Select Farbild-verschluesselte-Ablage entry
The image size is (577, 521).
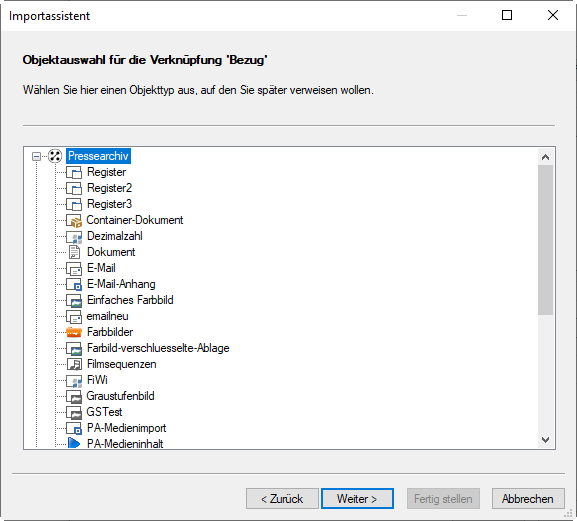point(158,348)
